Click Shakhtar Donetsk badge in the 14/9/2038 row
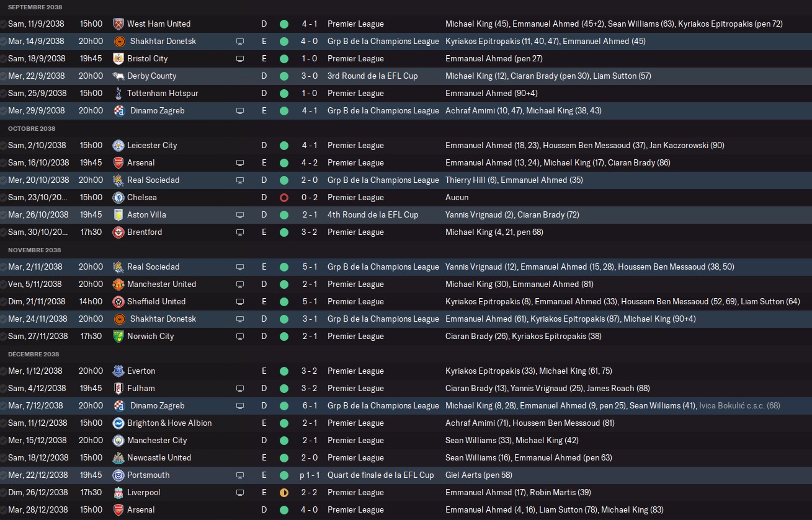This screenshot has height=520, width=812. [x=119, y=41]
